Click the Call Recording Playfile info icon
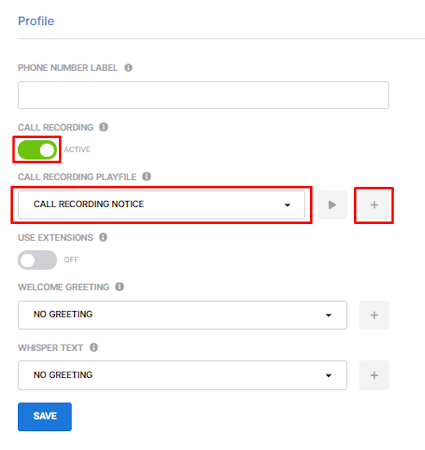 point(147,176)
